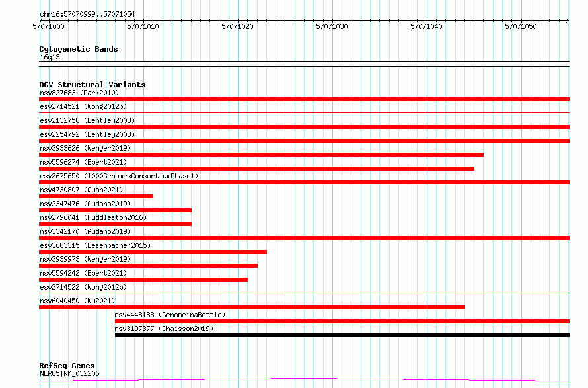Click the Cytogenetic Bands track title

click(x=79, y=49)
